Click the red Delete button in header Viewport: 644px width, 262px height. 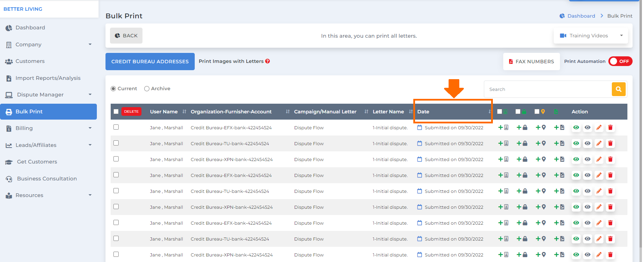click(131, 112)
